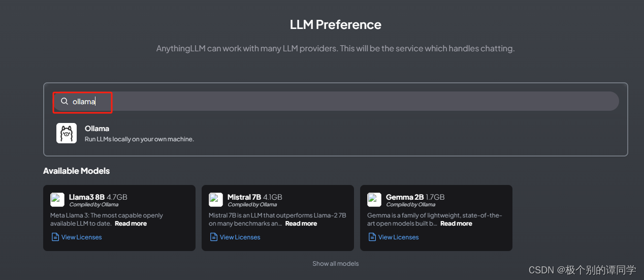The width and height of the screenshot is (644, 280).
Task: Click 'Compiled by Ollama' under Gemma 2B
Action: coord(411,205)
